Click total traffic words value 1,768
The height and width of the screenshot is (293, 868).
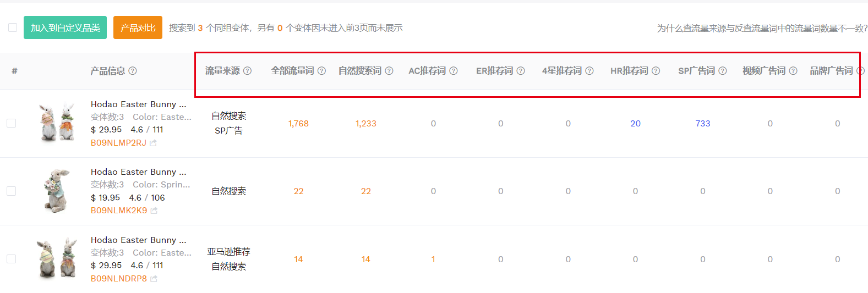tap(298, 124)
